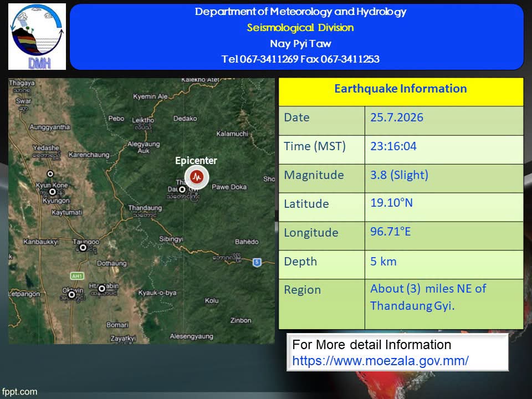Image resolution: width=532 pixels, height=399 pixels.
Task: Click the Depth row label
Action: pos(300,262)
